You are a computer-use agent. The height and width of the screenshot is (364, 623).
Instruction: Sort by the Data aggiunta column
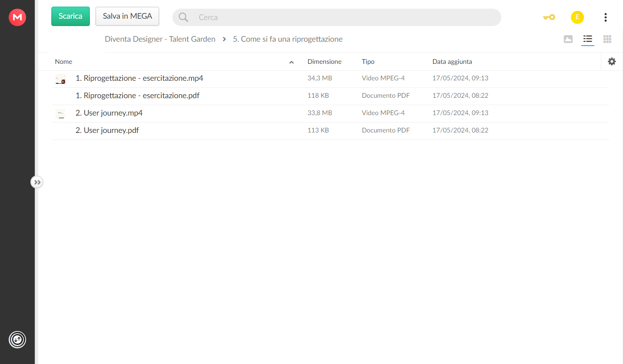452,62
